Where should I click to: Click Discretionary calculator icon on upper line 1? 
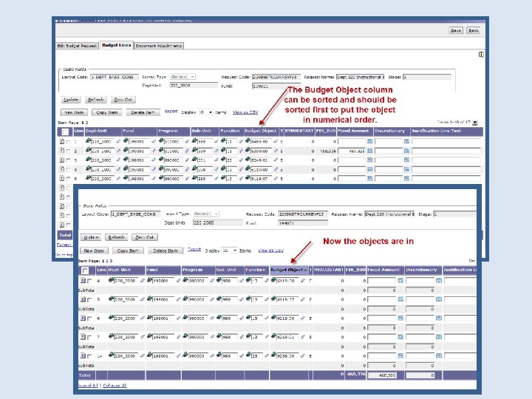[x=406, y=141]
